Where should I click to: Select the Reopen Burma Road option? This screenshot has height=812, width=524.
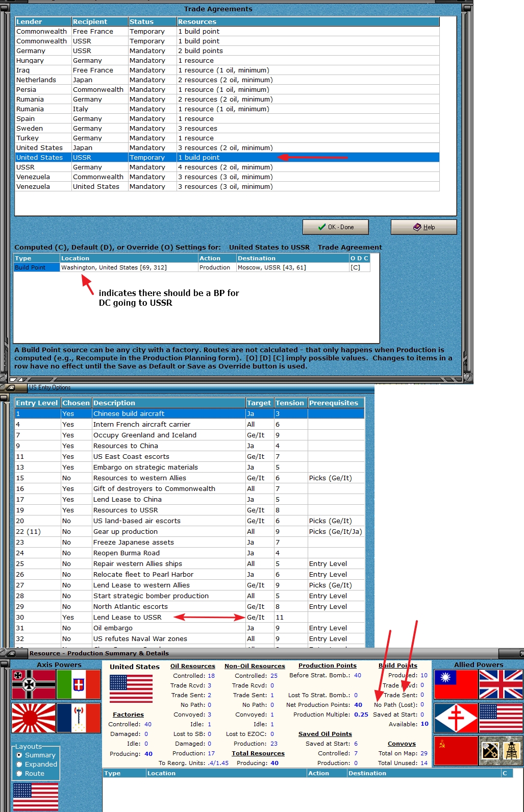pos(190,553)
